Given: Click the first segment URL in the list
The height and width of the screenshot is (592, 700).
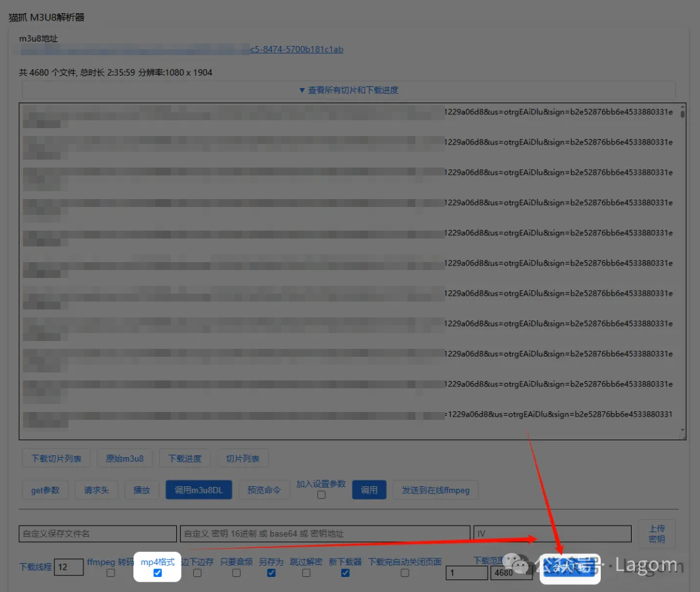Looking at the screenshot, I should click(348, 116).
